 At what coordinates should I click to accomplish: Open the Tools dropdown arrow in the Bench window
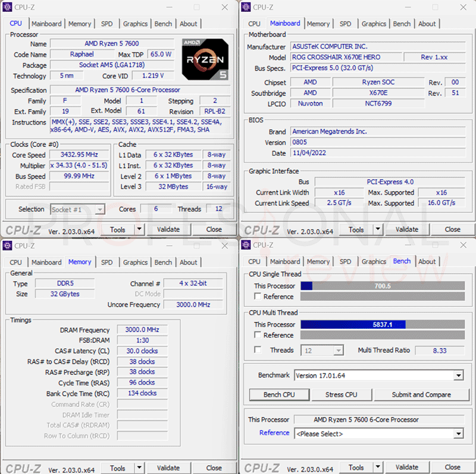(x=378, y=467)
